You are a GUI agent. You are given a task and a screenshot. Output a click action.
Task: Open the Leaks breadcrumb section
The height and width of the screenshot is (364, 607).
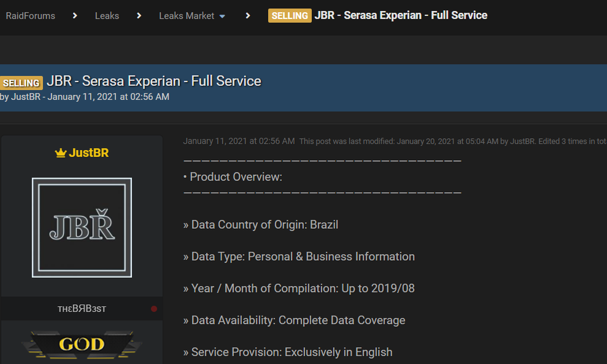(107, 16)
